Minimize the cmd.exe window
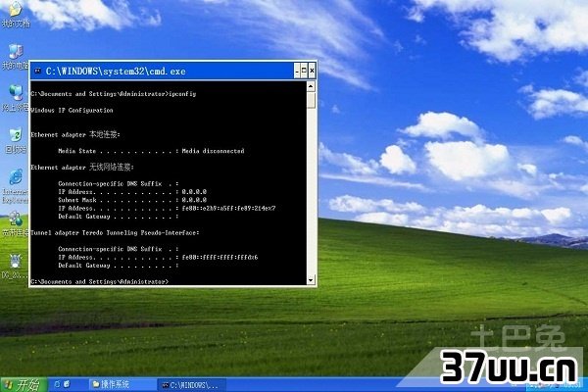588x392 pixels. coord(297,71)
